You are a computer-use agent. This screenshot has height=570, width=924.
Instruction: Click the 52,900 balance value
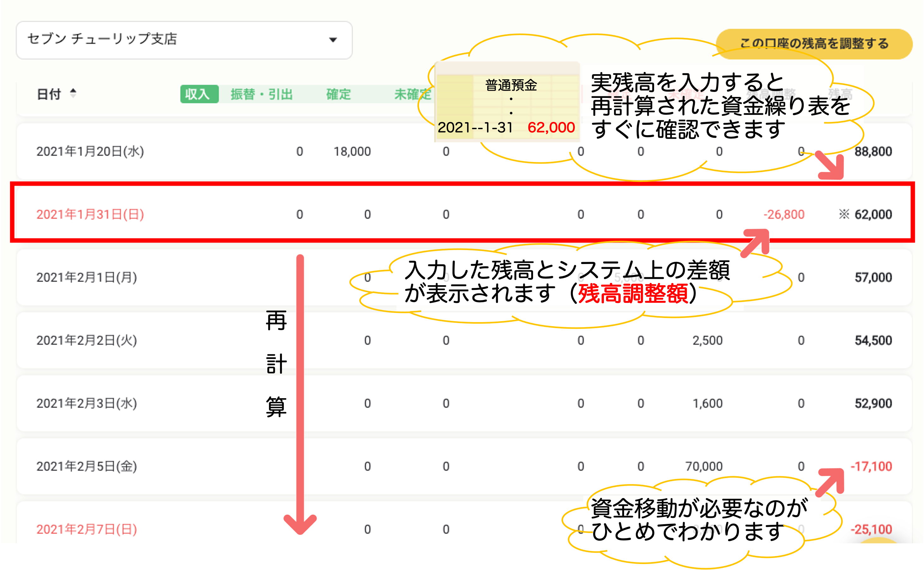(873, 403)
